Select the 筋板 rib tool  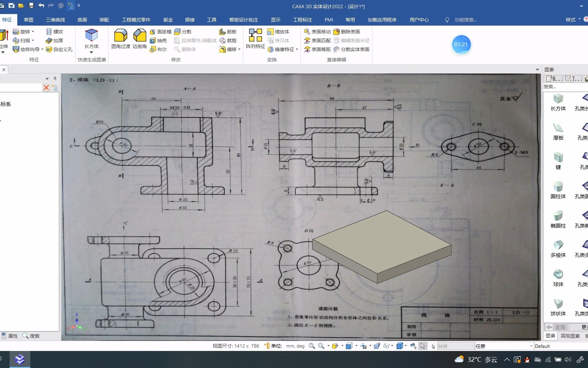[x=228, y=32]
